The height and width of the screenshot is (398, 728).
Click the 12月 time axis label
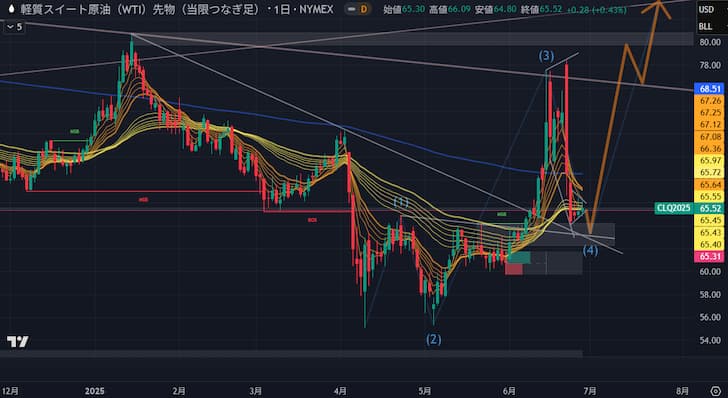coord(10,391)
